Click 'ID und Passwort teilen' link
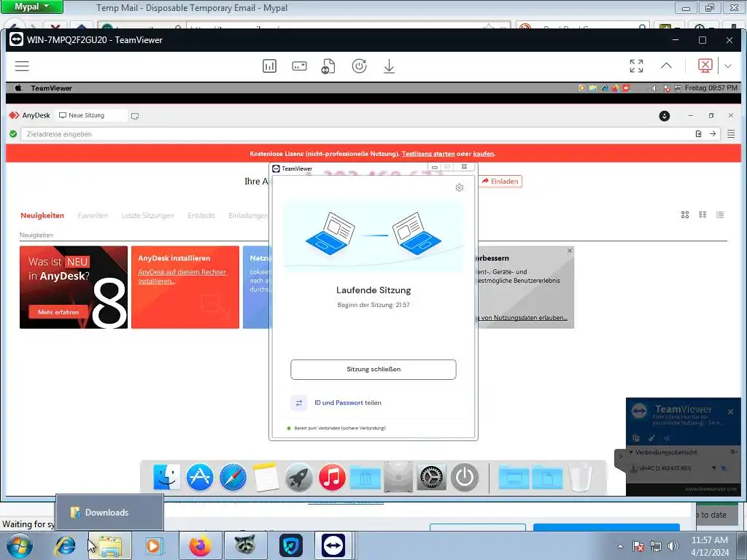This screenshot has height=560, width=747. (347, 402)
